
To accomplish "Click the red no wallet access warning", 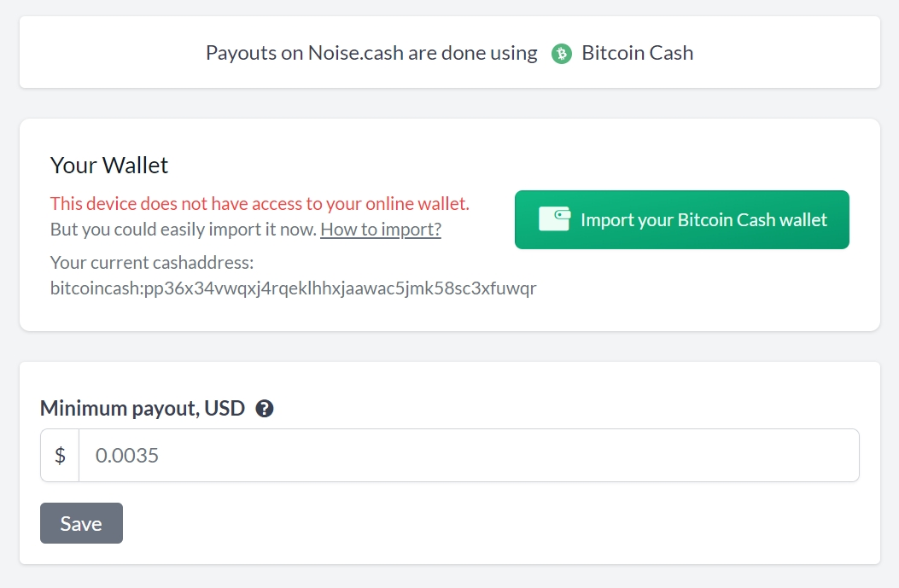I will coord(260,203).
